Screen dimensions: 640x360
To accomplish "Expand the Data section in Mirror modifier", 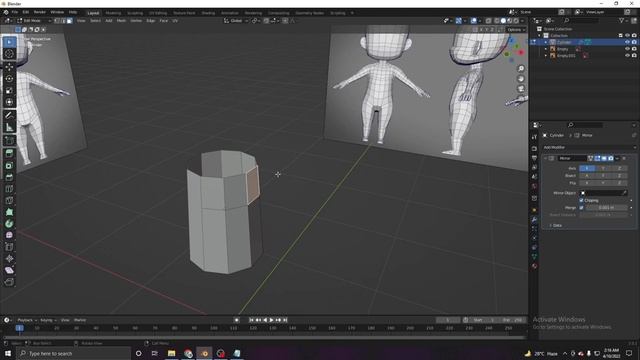I will (x=556, y=225).
